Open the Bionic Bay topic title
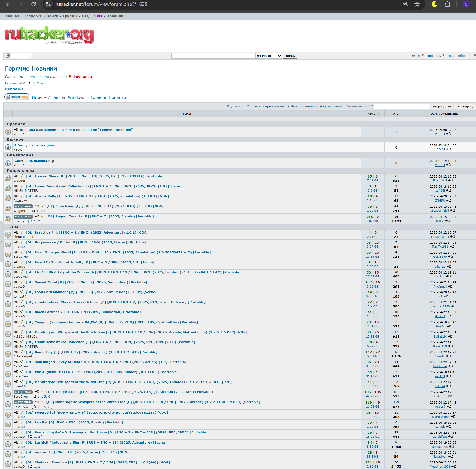The height and width of the screenshot is (469, 476). click(x=92, y=352)
